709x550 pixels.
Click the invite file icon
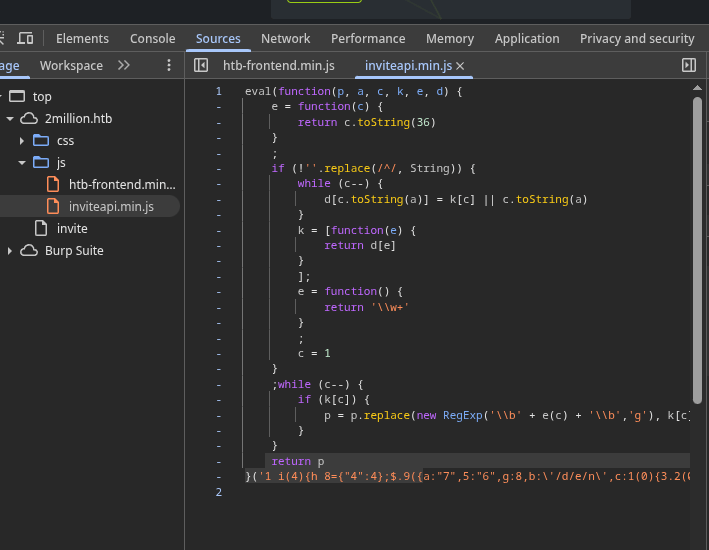41,228
